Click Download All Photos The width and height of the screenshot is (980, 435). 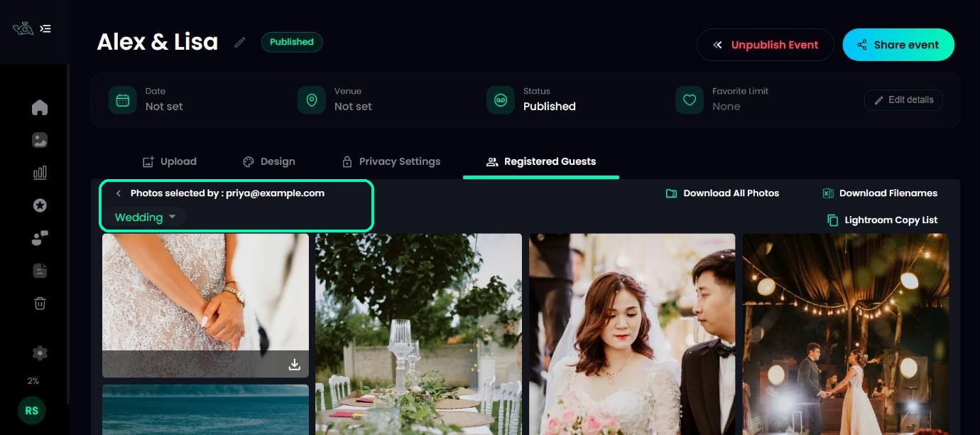(x=722, y=193)
